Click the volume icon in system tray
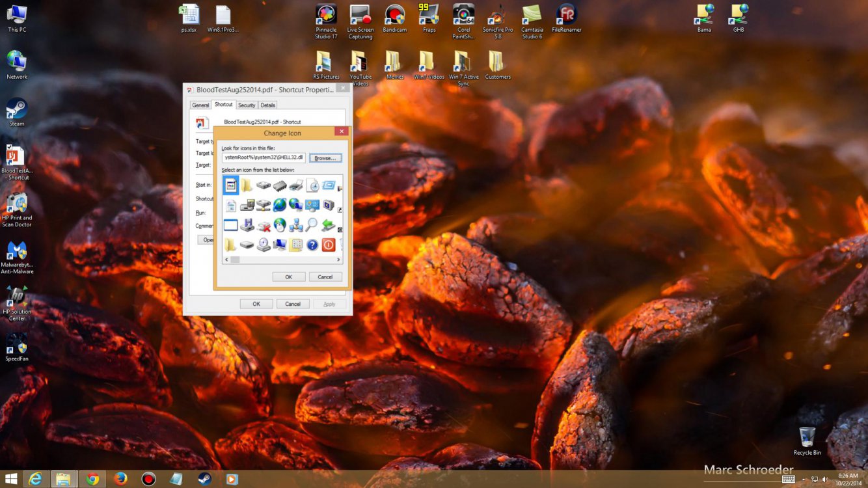Image resolution: width=868 pixels, height=488 pixels. (x=826, y=480)
